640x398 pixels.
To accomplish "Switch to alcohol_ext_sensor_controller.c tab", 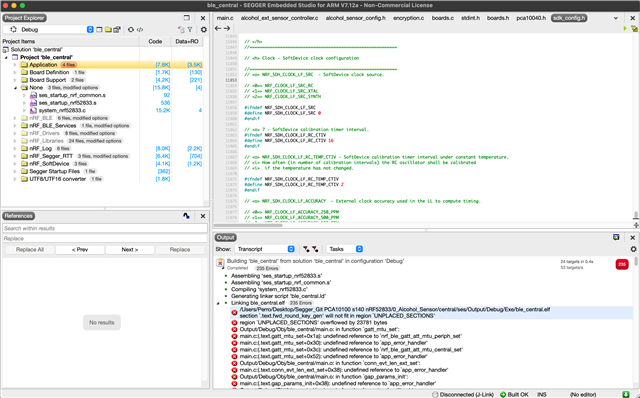I will (279, 18).
